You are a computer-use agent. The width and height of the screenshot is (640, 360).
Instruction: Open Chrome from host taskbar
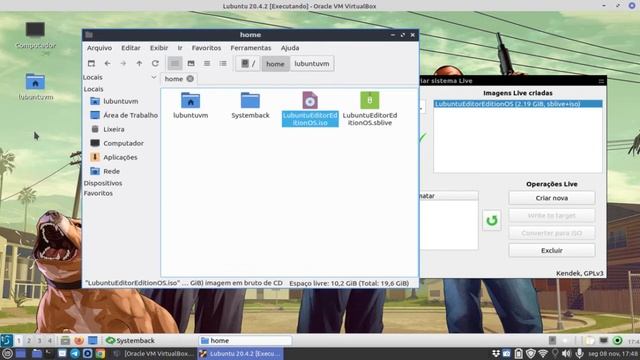click(x=100, y=353)
